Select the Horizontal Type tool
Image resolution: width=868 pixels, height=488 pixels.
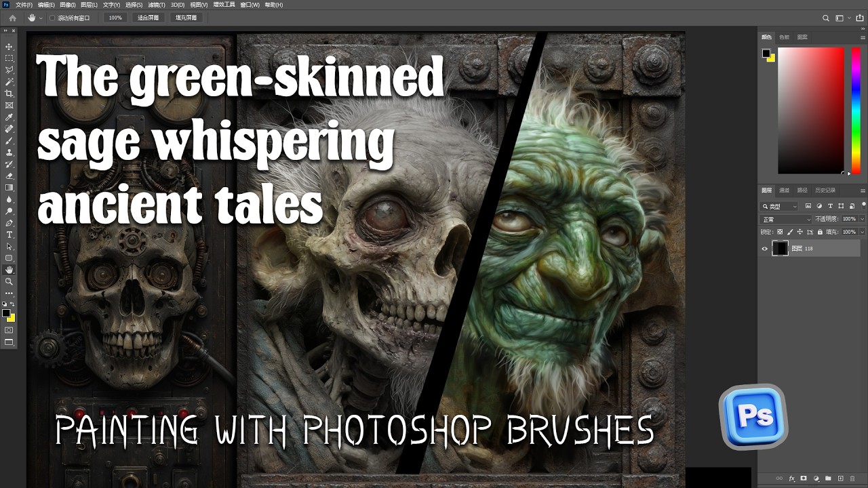point(9,235)
